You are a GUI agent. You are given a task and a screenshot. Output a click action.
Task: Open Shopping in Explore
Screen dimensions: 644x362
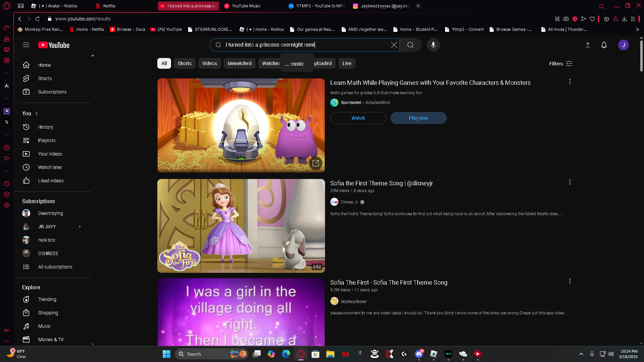[x=54, y=313]
